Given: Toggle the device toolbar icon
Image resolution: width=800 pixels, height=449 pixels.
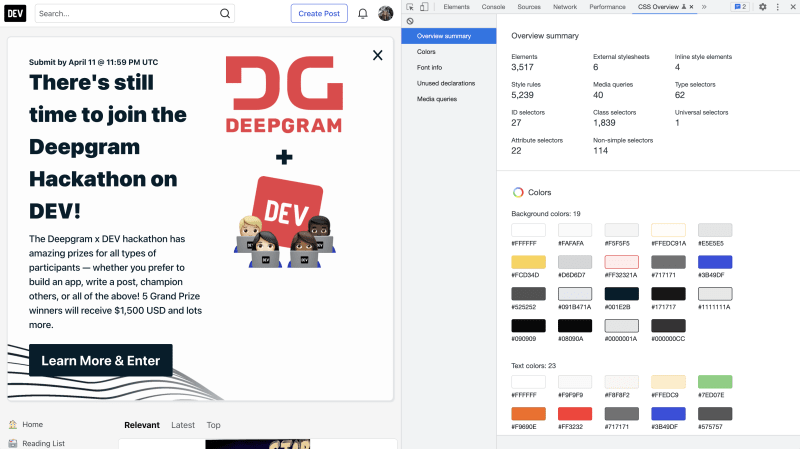Looking at the screenshot, I should (x=424, y=7).
